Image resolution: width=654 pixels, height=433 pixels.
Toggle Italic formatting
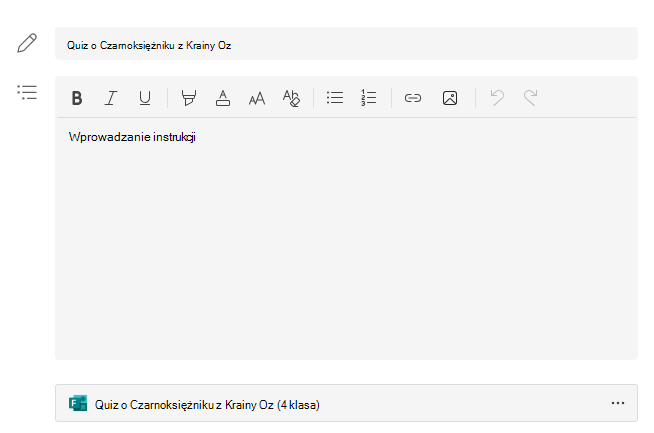111,98
